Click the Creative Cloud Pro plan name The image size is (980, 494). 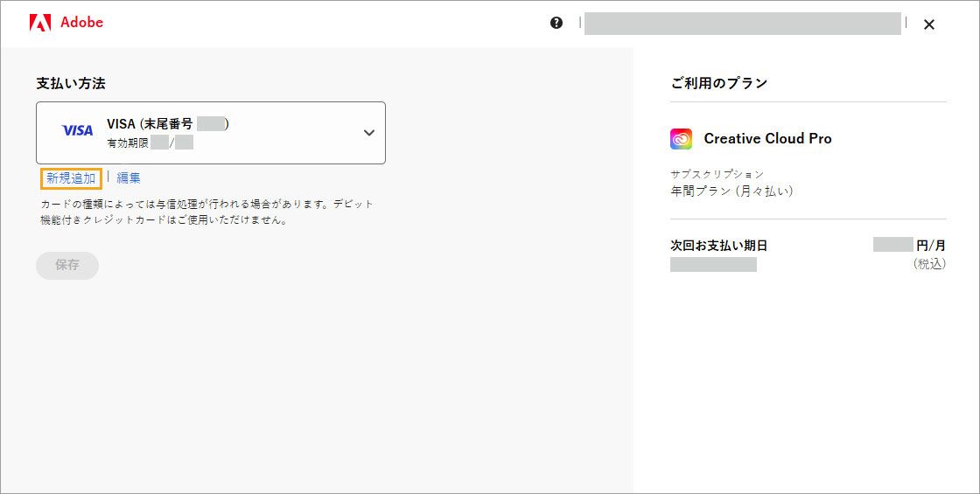[767, 139]
